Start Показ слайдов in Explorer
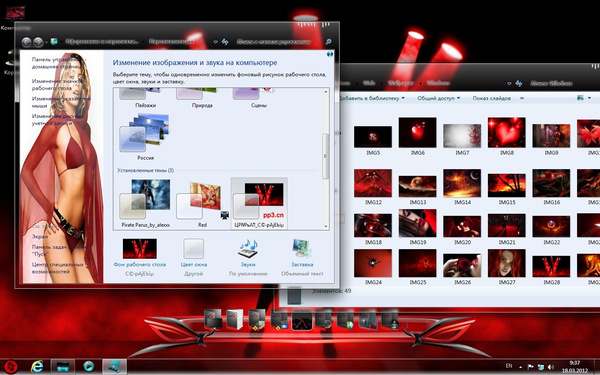Screen dimensions: 600x375 (491, 98)
